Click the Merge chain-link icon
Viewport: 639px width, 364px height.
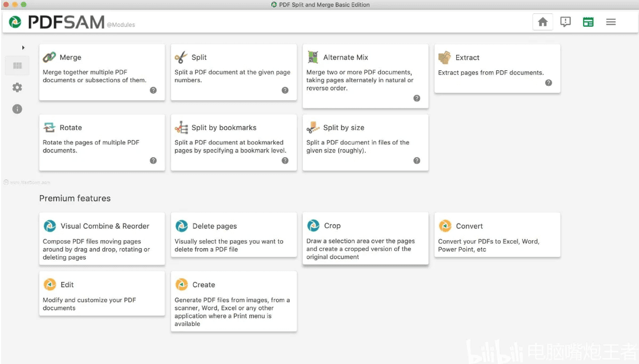pyautogui.click(x=49, y=57)
